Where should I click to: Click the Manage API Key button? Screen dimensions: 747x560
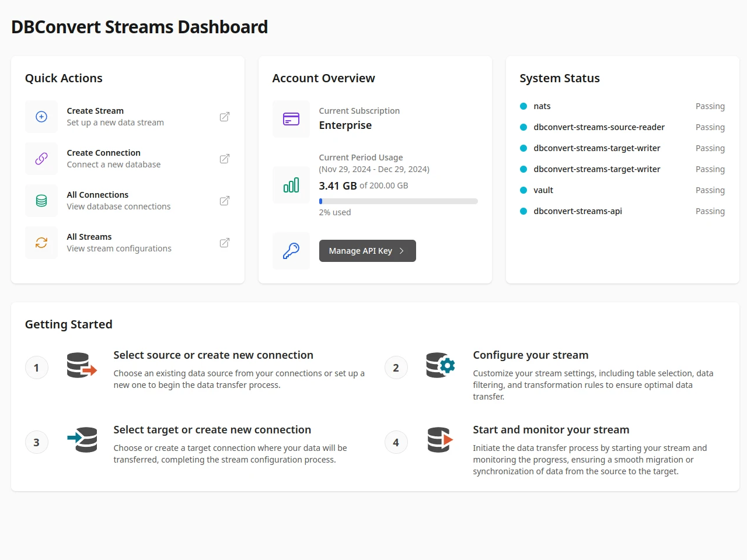367,251
